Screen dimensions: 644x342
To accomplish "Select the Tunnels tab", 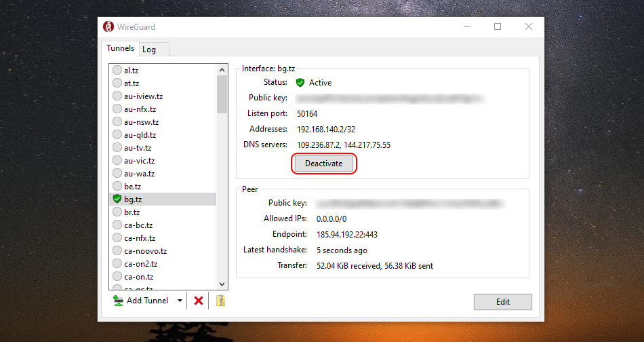I will (120, 49).
